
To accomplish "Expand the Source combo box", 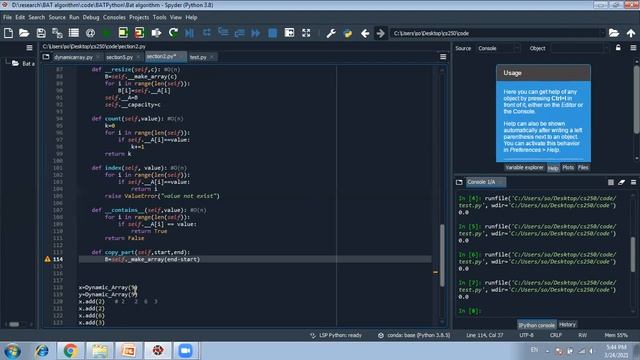I will click(499, 48).
